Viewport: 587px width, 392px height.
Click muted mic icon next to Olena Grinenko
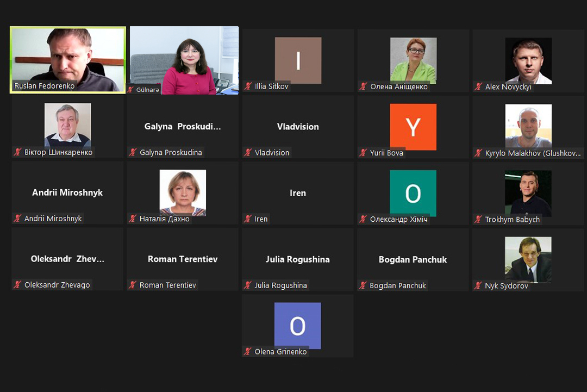(x=248, y=352)
